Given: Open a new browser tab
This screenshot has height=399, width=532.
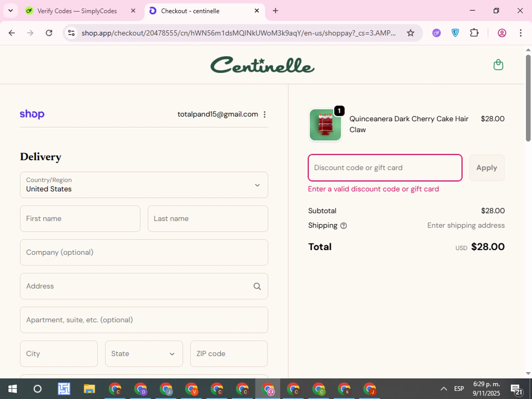Looking at the screenshot, I should coord(275,11).
